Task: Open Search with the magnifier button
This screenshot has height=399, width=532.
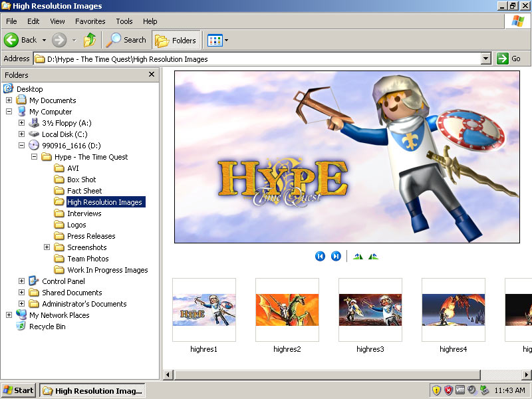Action: (x=126, y=40)
